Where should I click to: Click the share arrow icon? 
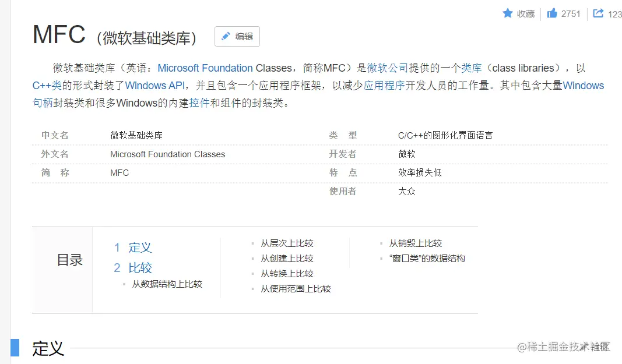(598, 13)
